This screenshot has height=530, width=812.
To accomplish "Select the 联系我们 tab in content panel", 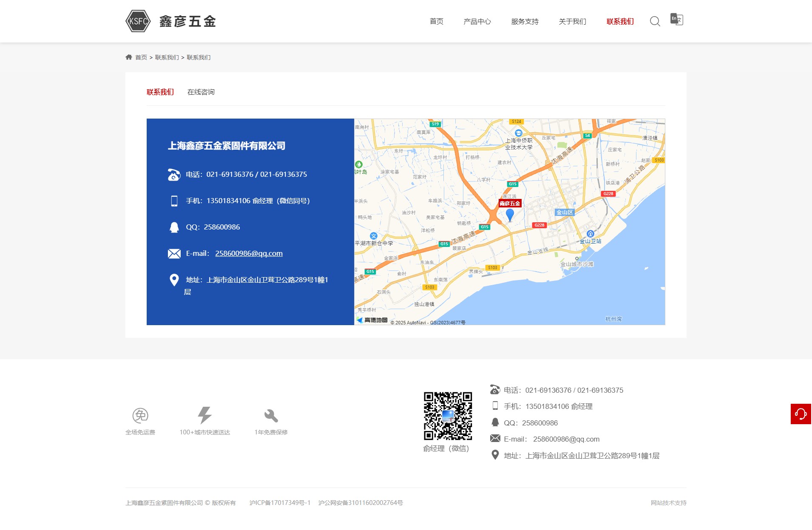I will point(160,92).
